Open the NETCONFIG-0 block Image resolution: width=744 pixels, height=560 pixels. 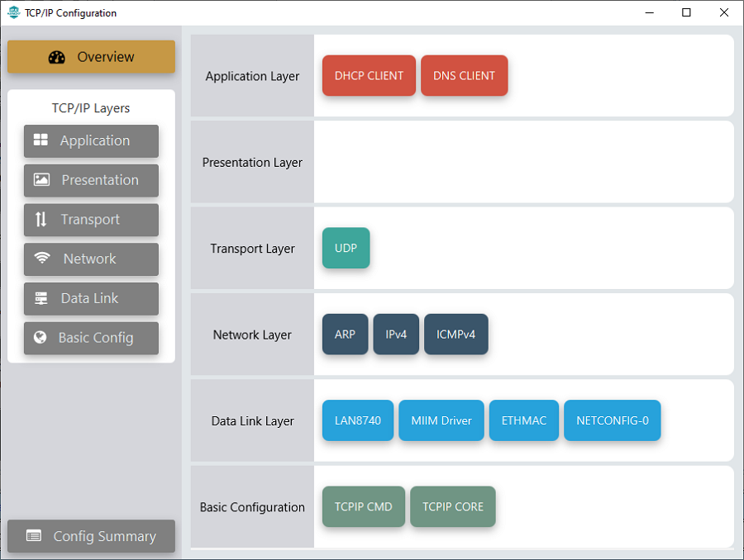point(612,420)
